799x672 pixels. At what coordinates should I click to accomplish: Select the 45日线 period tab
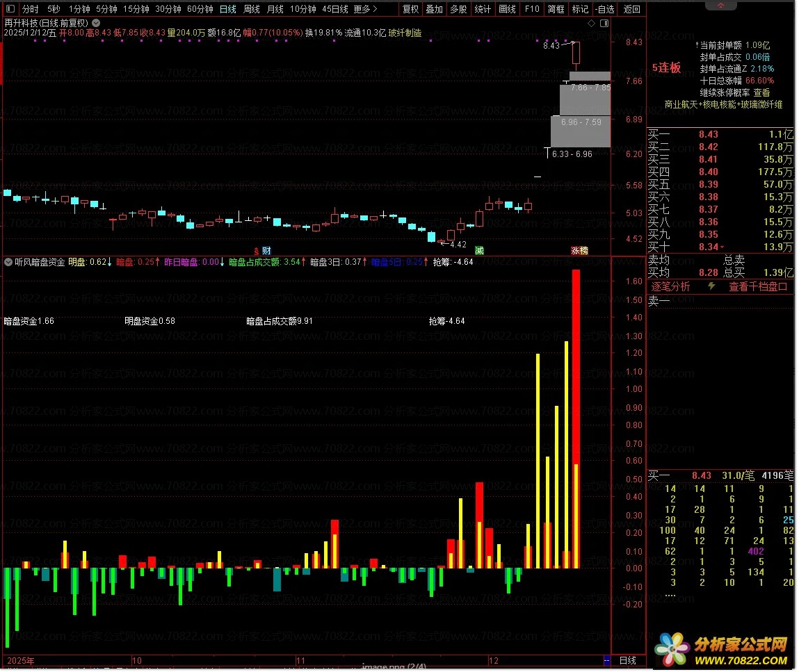coord(335,8)
